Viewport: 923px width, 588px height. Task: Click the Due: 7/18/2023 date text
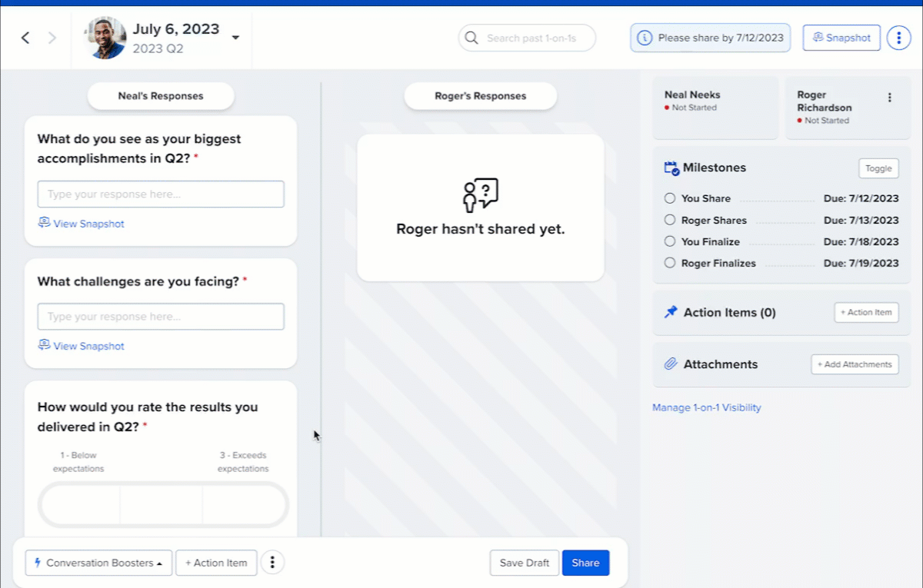(861, 241)
